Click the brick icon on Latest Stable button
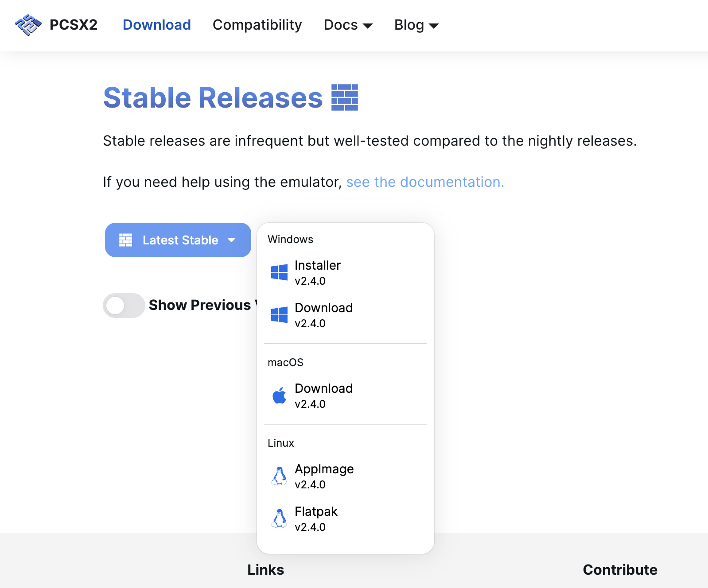The image size is (708, 588). coord(126,240)
